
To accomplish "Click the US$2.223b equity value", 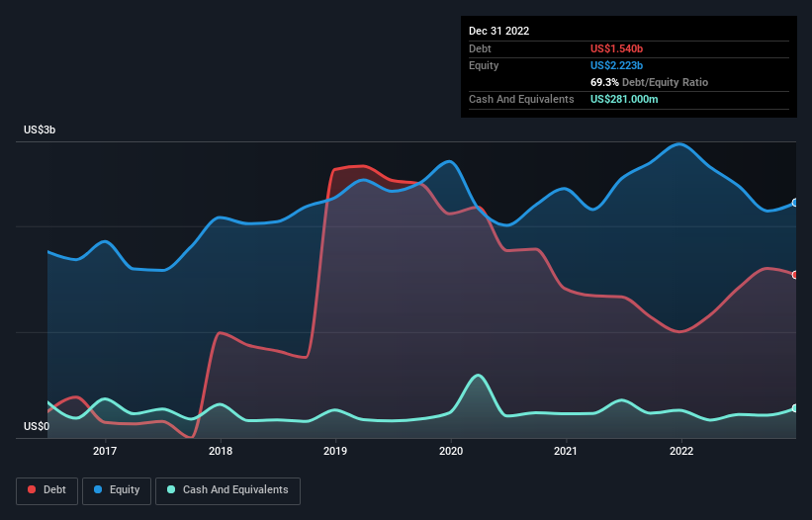I will pos(617,65).
